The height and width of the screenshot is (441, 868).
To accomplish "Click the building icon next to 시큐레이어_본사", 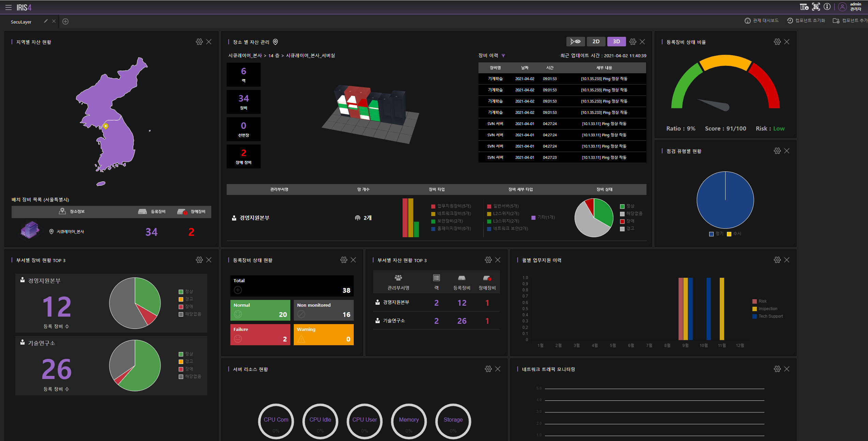I will tap(30, 231).
